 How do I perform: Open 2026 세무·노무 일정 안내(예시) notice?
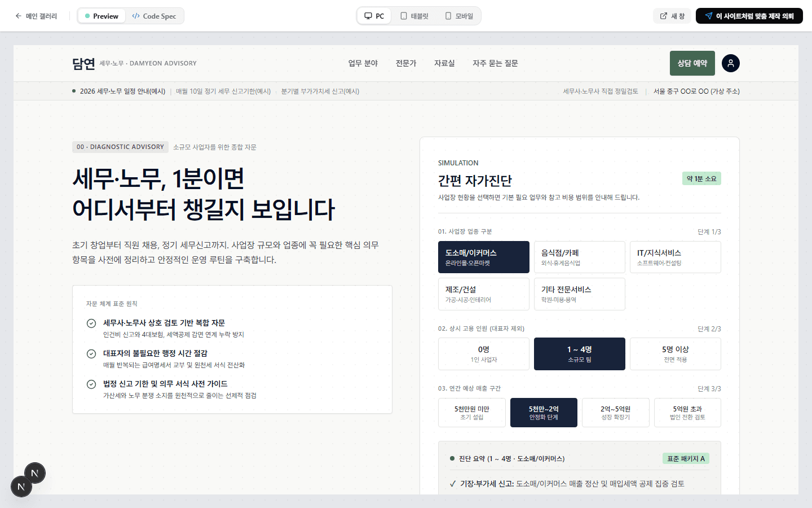pyautogui.click(x=122, y=91)
